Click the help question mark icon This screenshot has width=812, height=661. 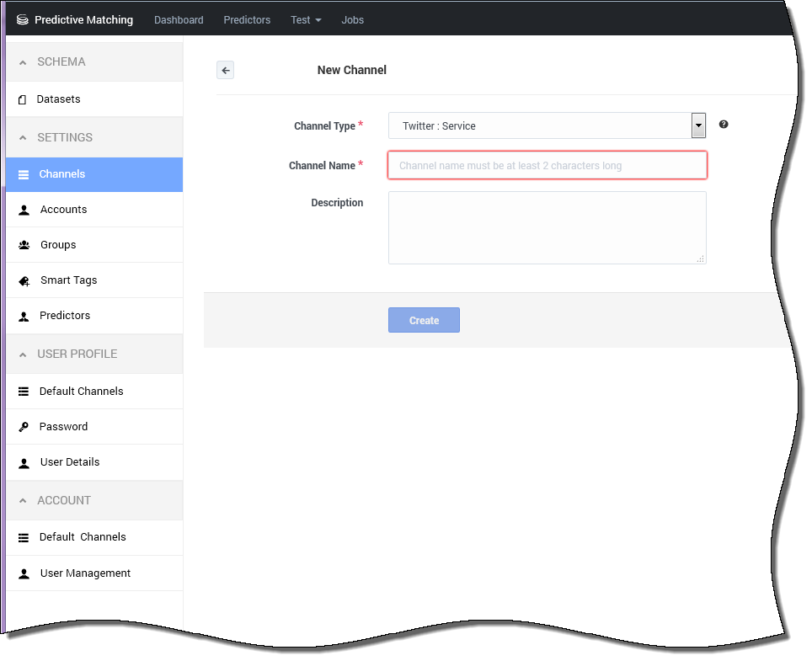[x=724, y=125]
